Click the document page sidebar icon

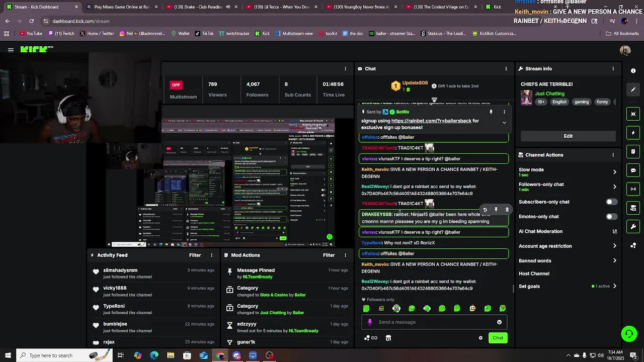633,151
